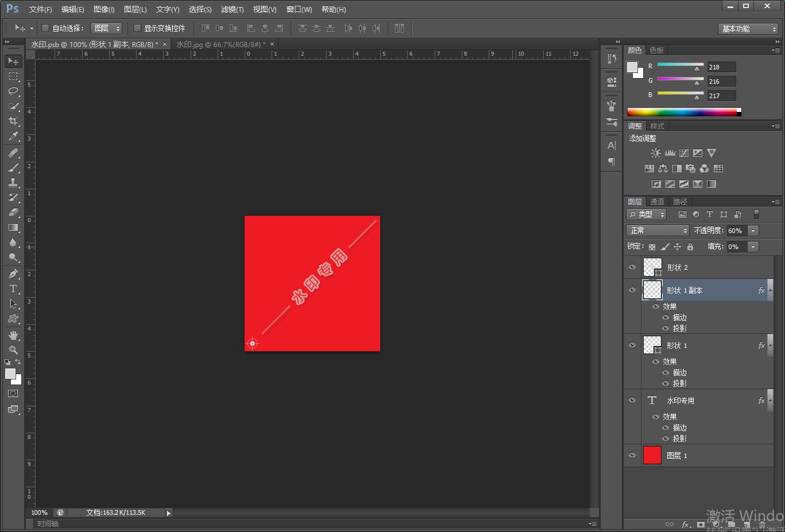Add Vibrance adjustment triangle icon
The height and width of the screenshot is (532, 785).
[x=711, y=153]
